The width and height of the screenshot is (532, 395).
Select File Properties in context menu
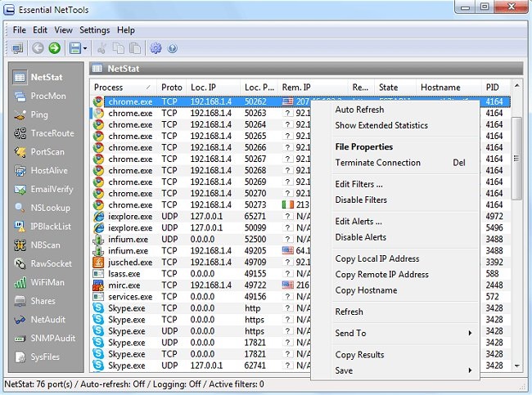pos(405,147)
